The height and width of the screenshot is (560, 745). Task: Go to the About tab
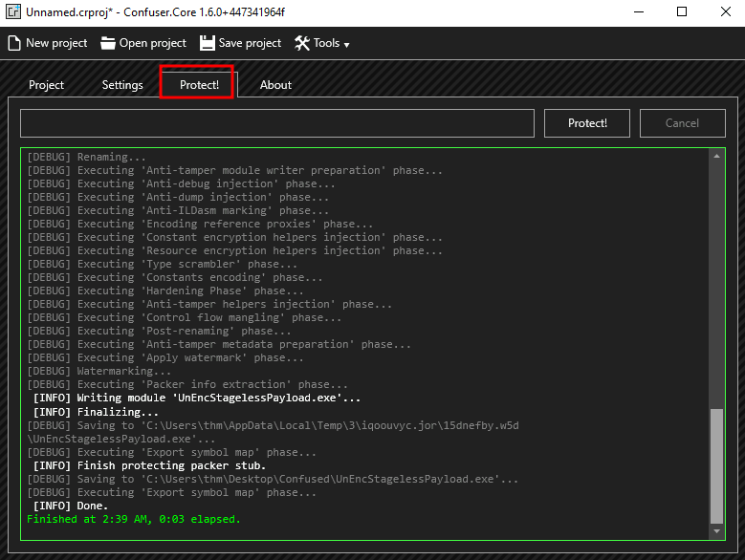pyautogui.click(x=275, y=85)
